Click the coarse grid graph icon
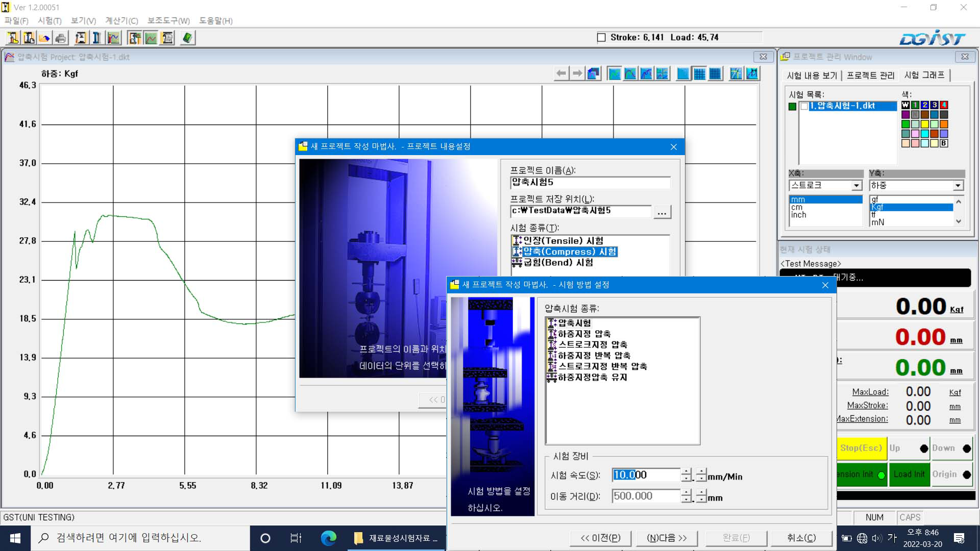This screenshot has height=551, width=980. tap(699, 73)
